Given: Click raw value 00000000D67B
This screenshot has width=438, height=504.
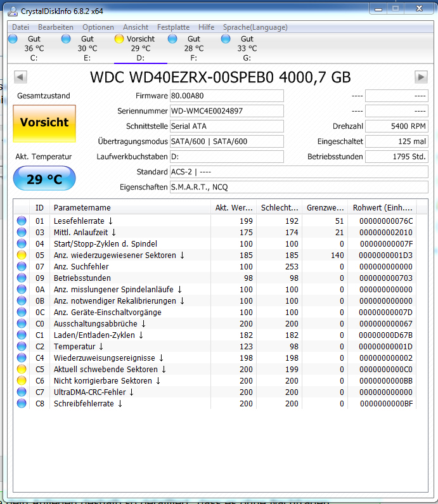Looking at the screenshot, I should (385, 335).
